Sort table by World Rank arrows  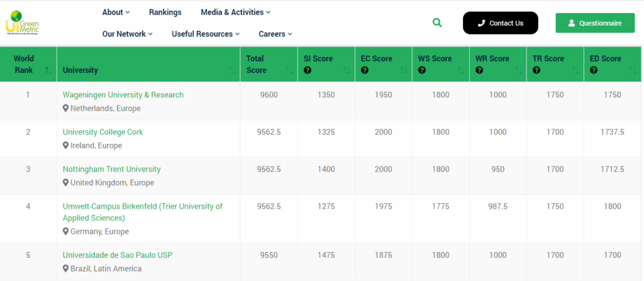click(48, 70)
